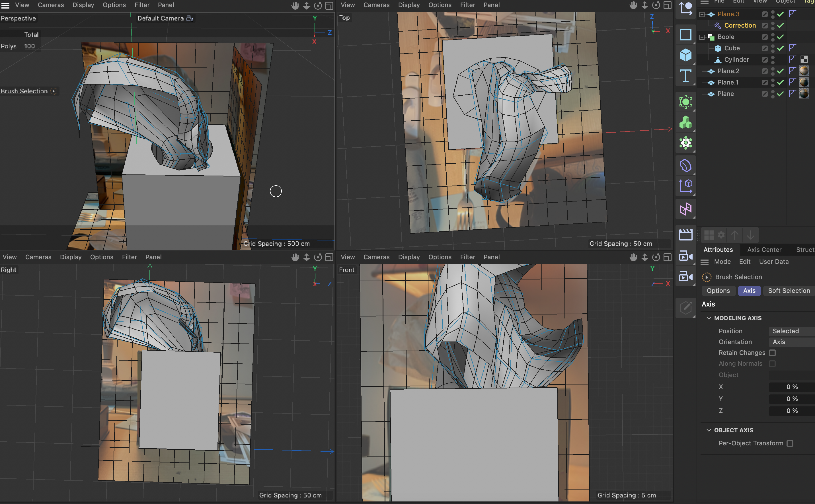This screenshot has height=504, width=815.
Task: Click the Correction deformer wrench icon under Plane.3
Action: (x=717, y=25)
